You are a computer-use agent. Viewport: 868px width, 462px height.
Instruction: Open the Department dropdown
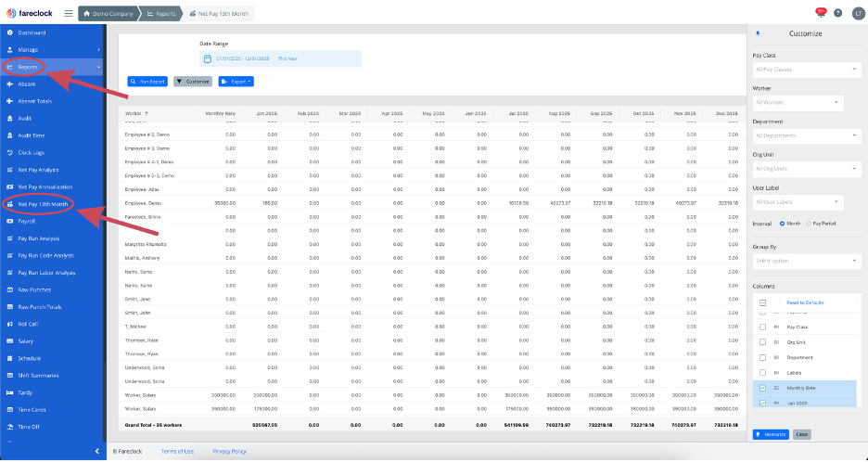click(x=807, y=135)
